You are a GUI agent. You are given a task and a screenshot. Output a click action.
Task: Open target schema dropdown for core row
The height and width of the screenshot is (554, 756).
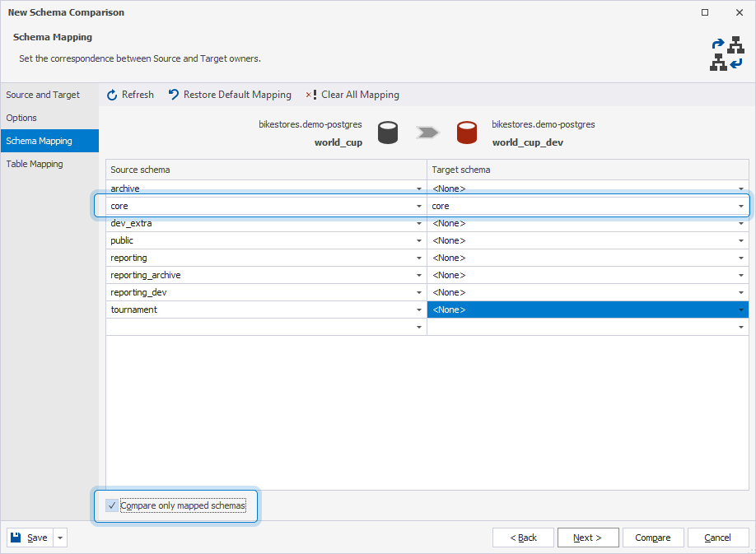[x=741, y=206]
